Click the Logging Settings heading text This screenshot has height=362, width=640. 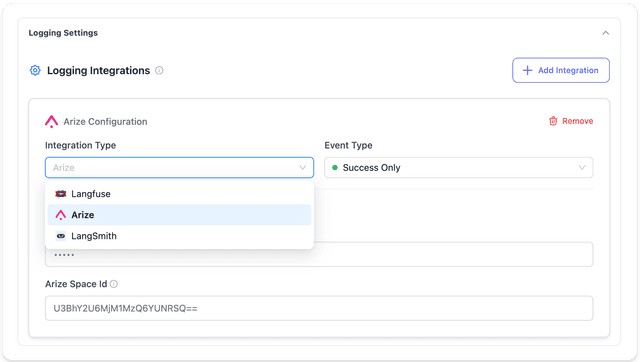click(63, 33)
